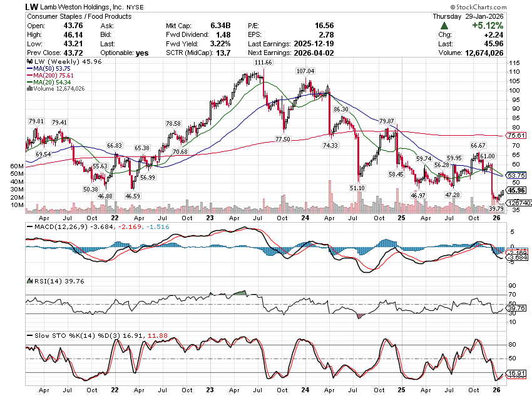Viewport: 532px width, 396px height.
Task: Click the 111.66 peak price label
Action: click(x=262, y=63)
